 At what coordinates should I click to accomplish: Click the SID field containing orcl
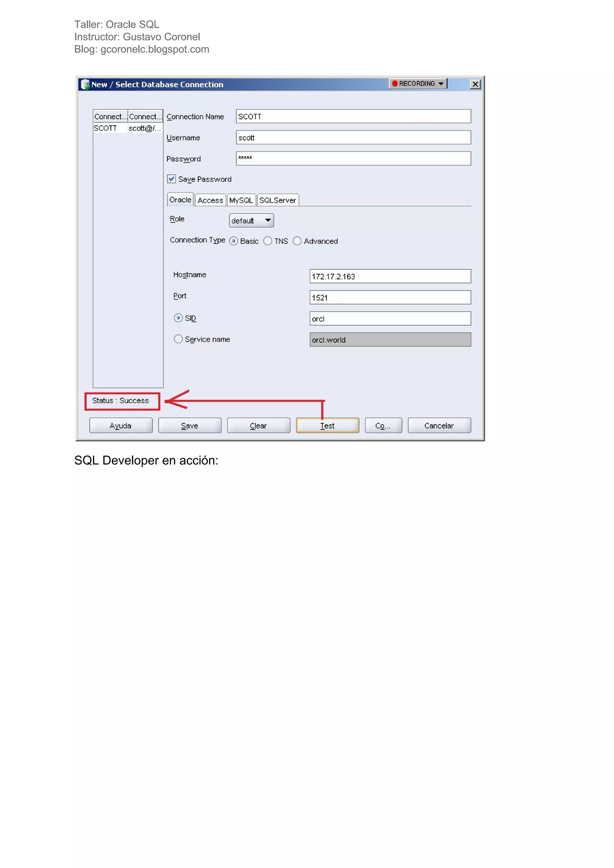point(390,319)
